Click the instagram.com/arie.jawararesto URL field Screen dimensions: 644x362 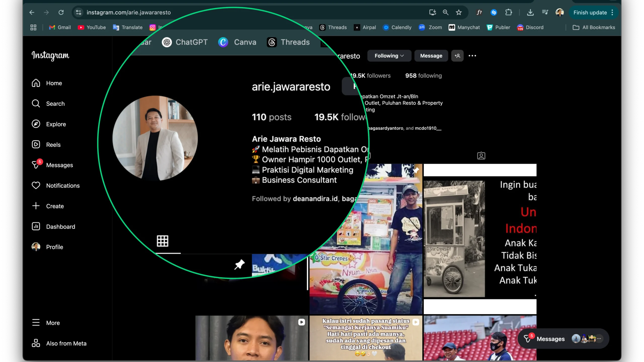(x=129, y=12)
